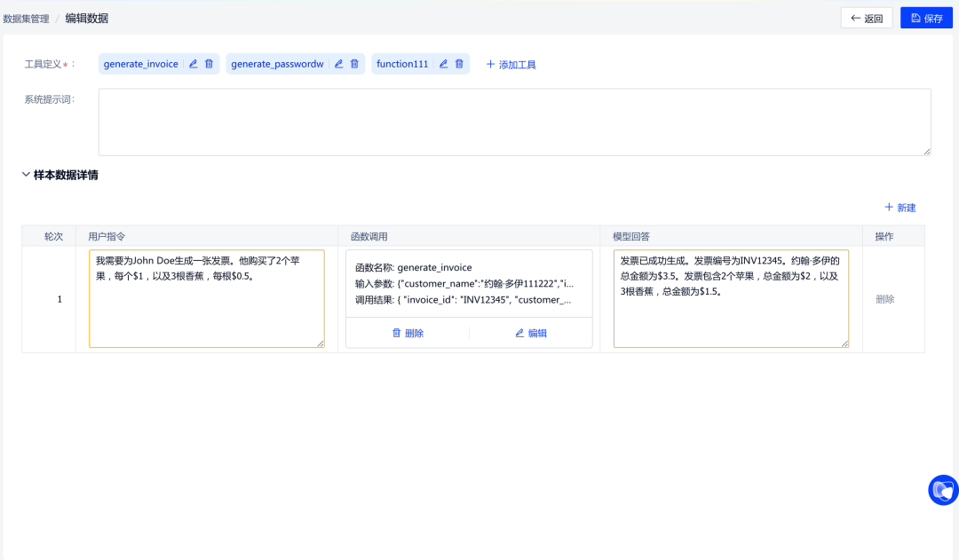Click 新建 to add a new round

coord(900,208)
